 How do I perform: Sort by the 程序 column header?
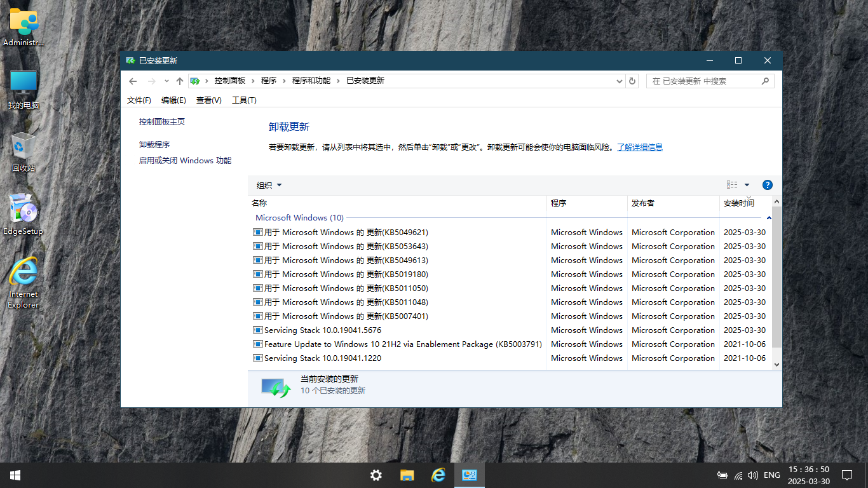pos(587,203)
